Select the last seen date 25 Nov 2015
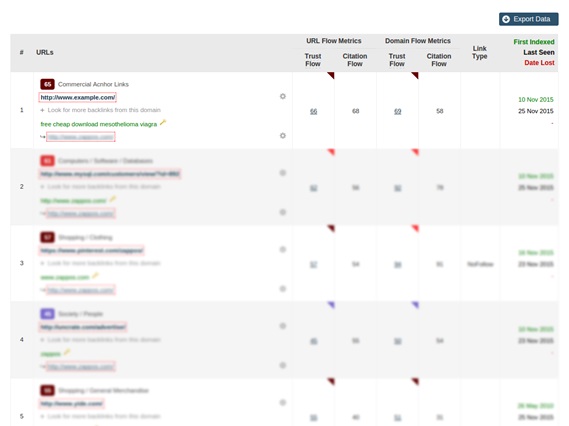 (x=536, y=111)
